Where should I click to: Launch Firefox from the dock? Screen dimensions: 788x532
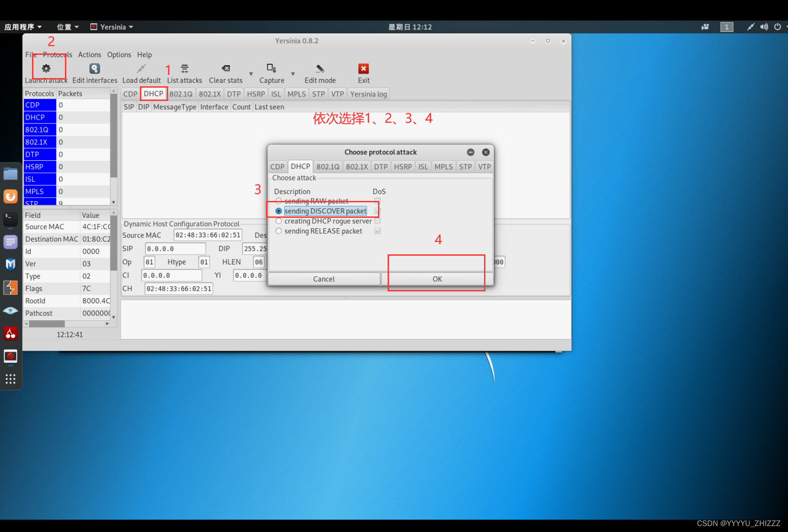11,196
